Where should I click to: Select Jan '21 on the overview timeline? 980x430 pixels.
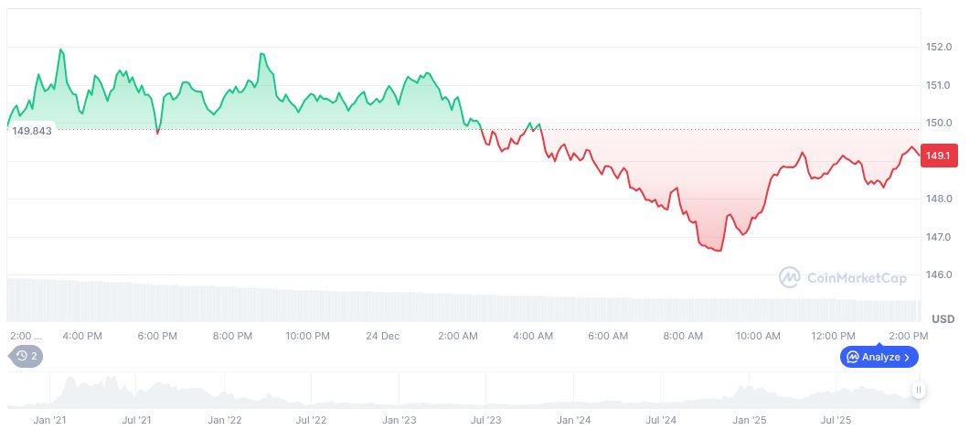pos(48,420)
